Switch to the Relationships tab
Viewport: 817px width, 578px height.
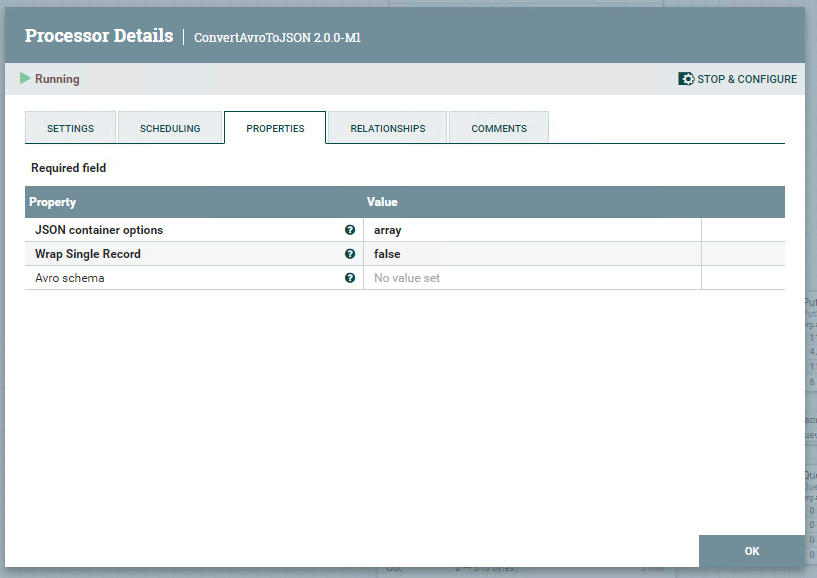click(x=386, y=127)
